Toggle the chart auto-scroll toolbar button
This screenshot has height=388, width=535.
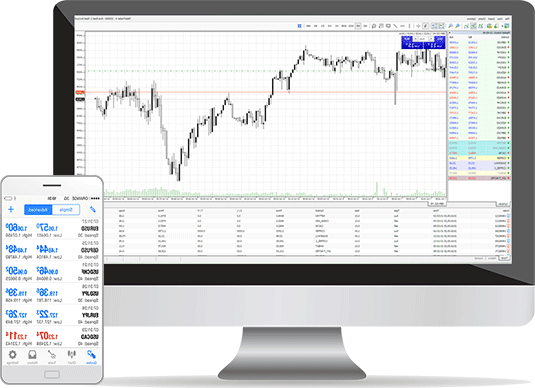coord(442,26)
